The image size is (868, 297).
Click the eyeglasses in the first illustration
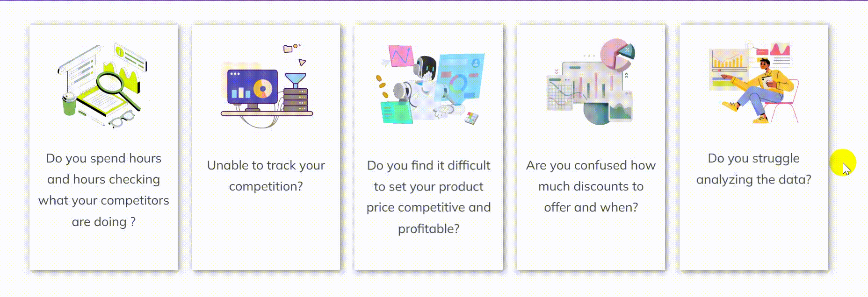pyautogui.click(x=122, y=120)
